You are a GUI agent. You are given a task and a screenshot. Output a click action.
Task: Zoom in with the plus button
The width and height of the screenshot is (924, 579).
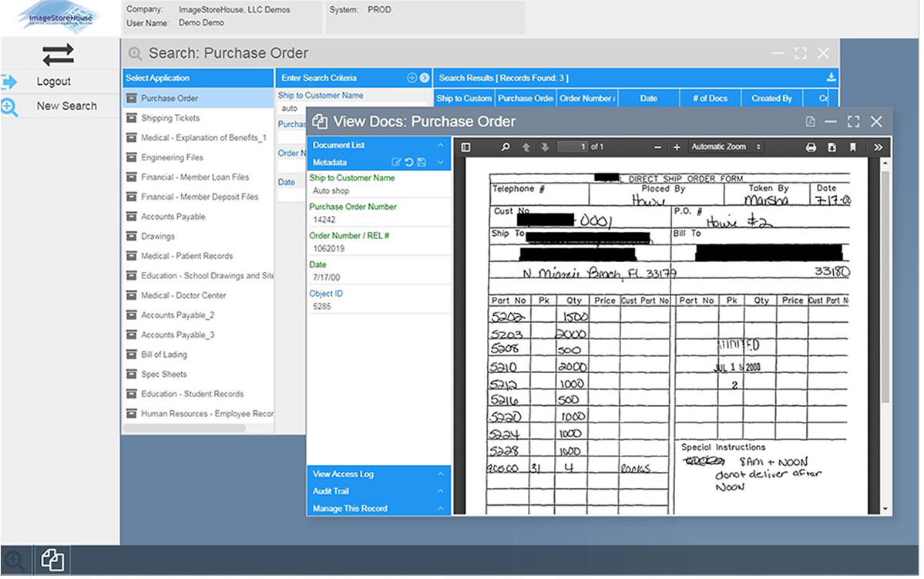677,146
